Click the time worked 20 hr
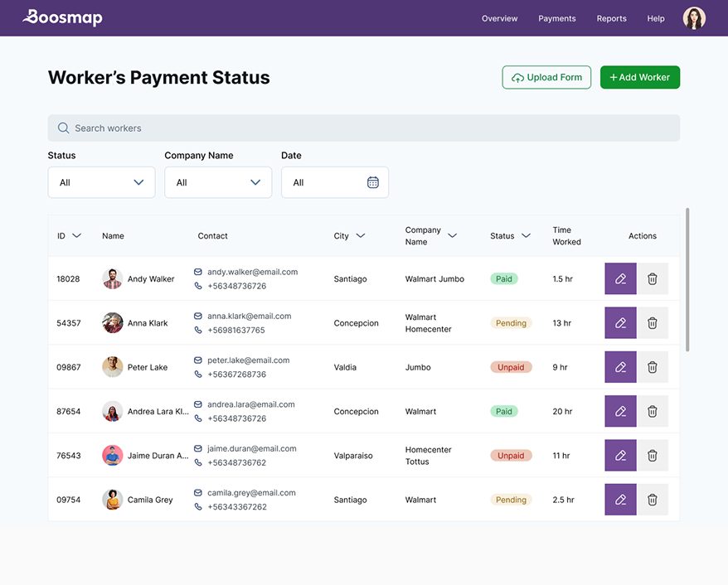This screenshot has width=728, height=585. pyautogui.click(x=562, y=411)
